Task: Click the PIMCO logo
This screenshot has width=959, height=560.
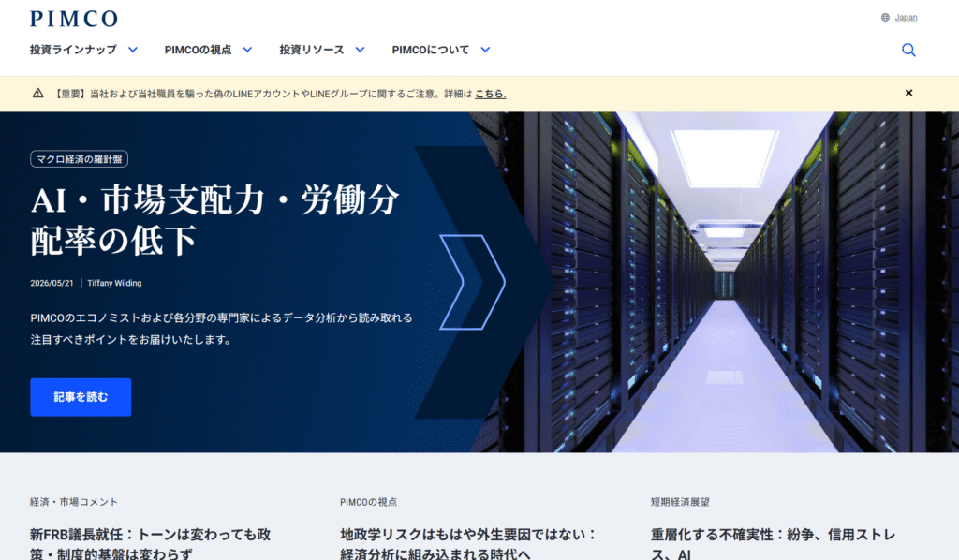Action: click(74, 19)
